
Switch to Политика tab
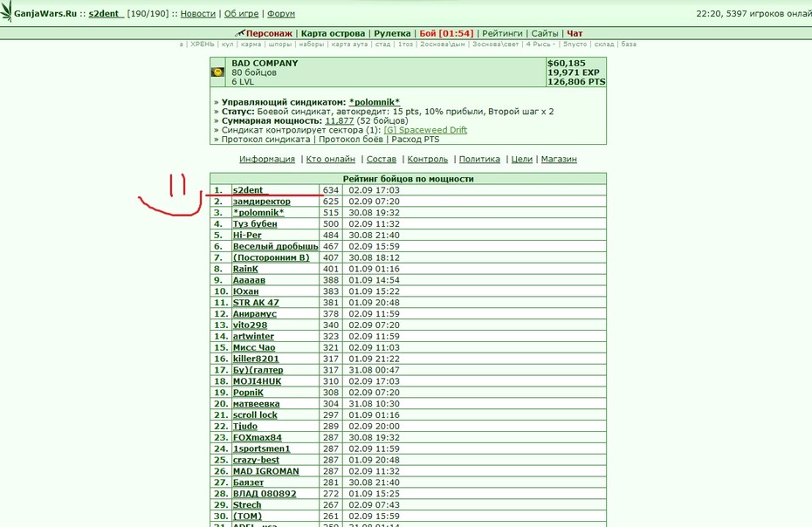(x=479, y=159)
